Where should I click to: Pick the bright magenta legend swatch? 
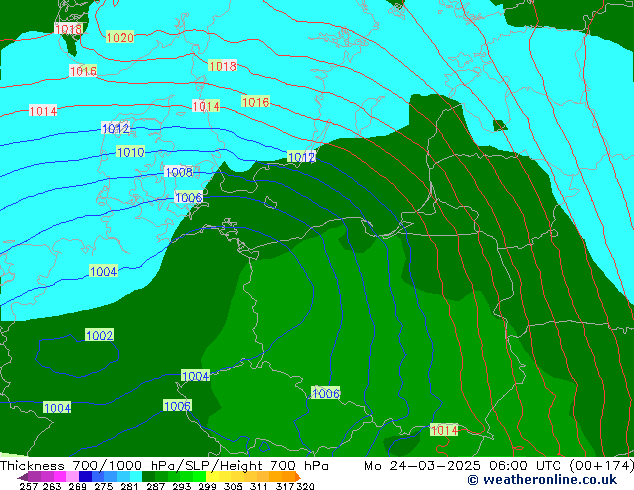60,476
